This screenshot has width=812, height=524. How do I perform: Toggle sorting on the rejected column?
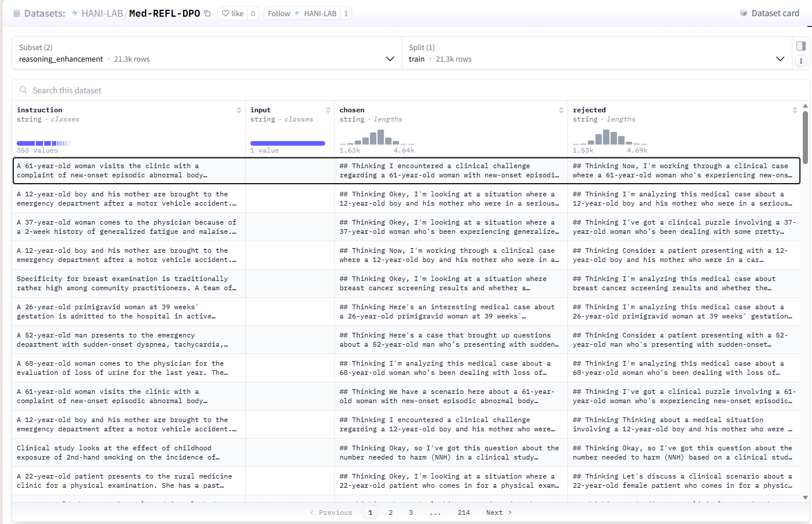point(795,109)
